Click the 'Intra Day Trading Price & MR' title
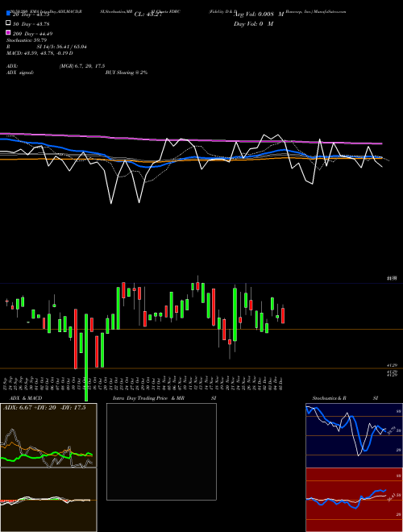This screenshot has width=403, height=532. click(x=148, y=398)
